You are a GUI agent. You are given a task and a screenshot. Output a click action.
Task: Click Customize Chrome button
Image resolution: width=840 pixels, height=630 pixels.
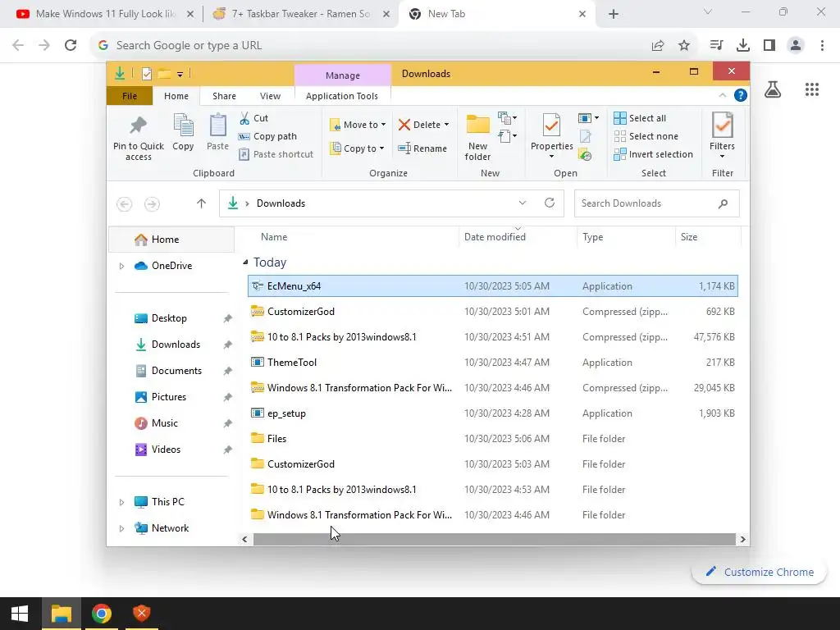coord(759,572)
